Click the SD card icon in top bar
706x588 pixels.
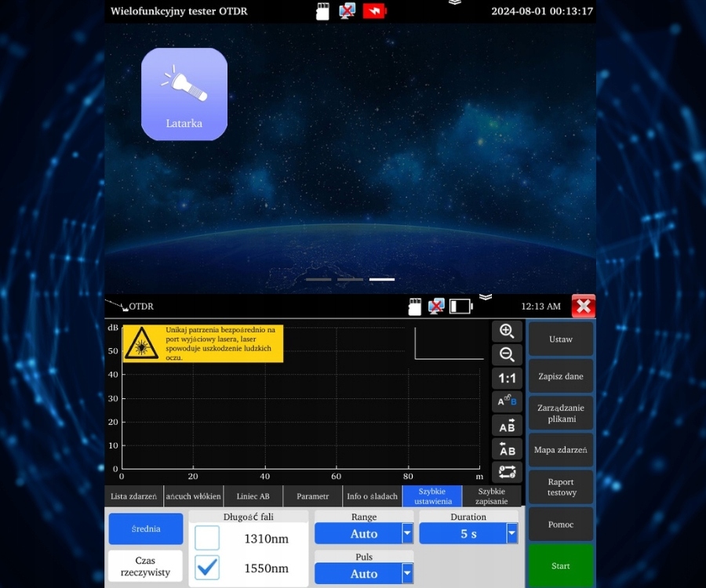pos(323,11)
